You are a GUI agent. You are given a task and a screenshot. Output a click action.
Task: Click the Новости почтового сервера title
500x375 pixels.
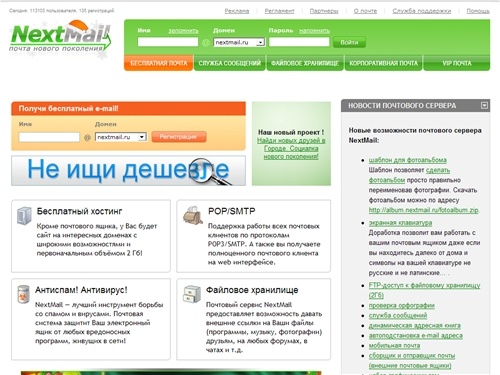click(402, 106)
